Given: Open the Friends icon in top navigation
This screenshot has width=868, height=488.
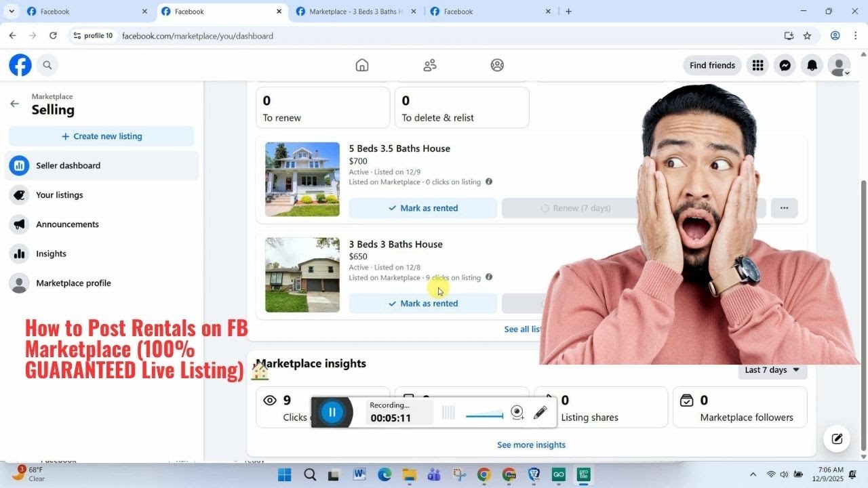Looking at the screenshot, I should click(x=430, y=65).
